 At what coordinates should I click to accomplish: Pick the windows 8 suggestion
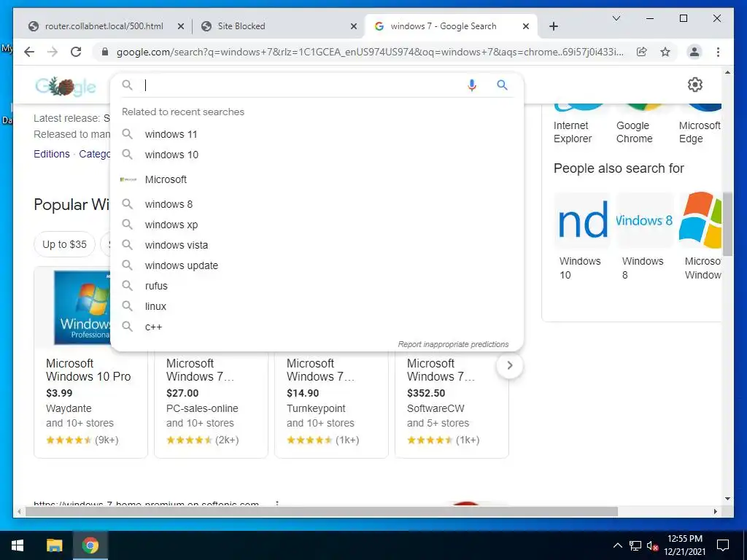click(x=317, y=204)
